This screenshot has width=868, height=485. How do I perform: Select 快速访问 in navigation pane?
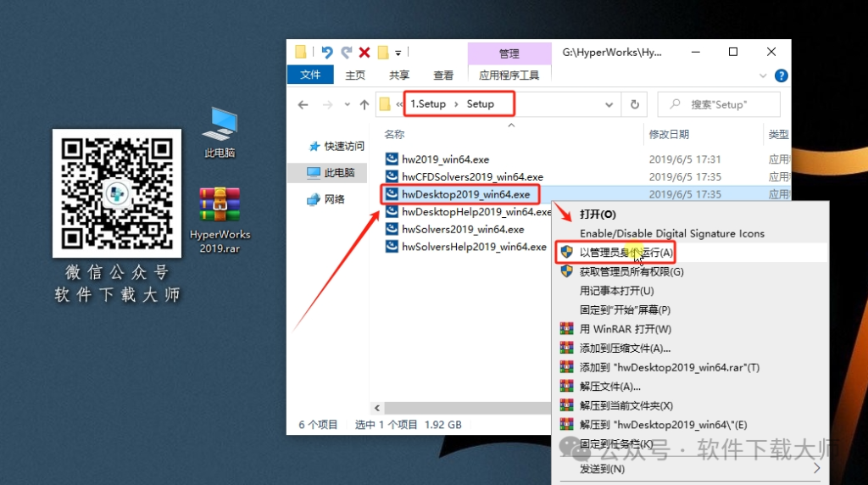point(337,146)
